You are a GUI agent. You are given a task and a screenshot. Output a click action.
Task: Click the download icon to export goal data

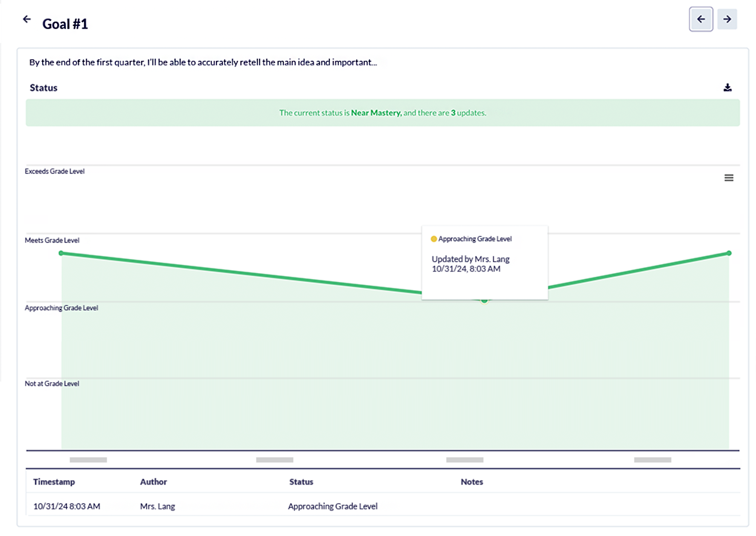(x=728, y=88)
